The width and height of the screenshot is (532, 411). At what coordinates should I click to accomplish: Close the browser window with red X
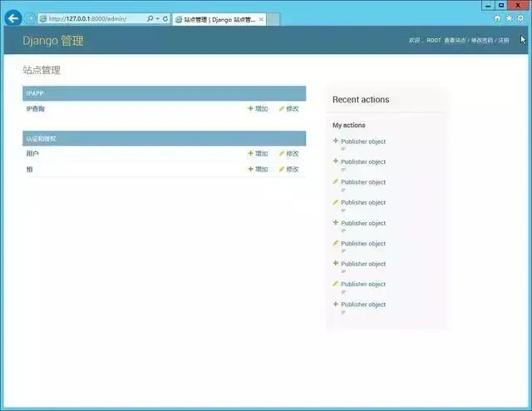point(518,5)
